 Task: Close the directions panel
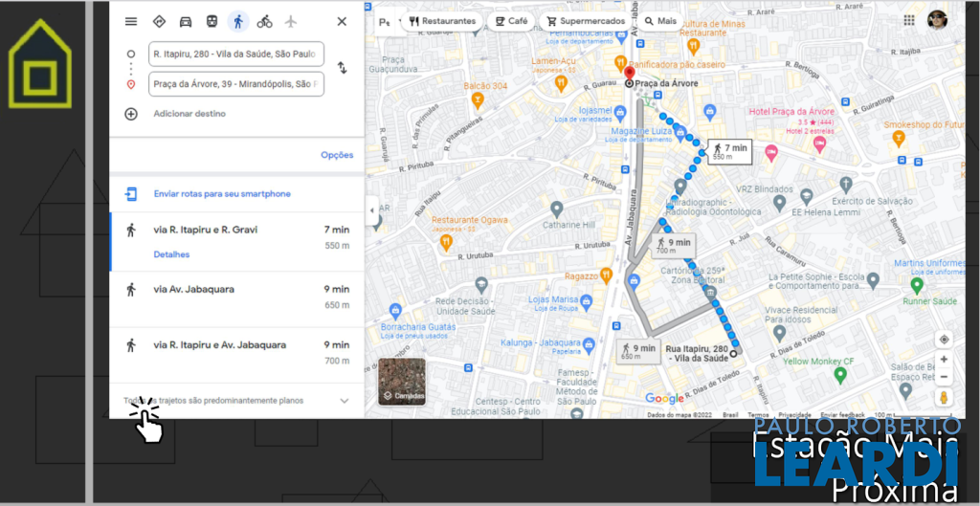342,21
